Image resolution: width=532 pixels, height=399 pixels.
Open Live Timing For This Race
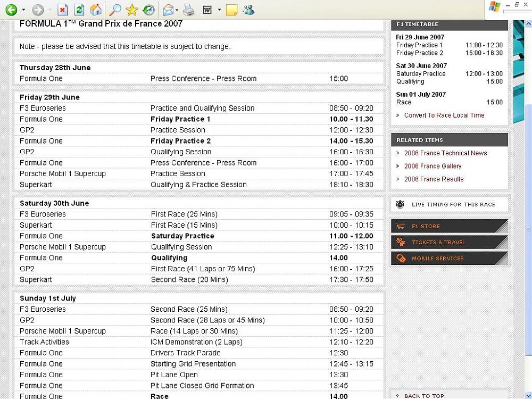[453, 204]
